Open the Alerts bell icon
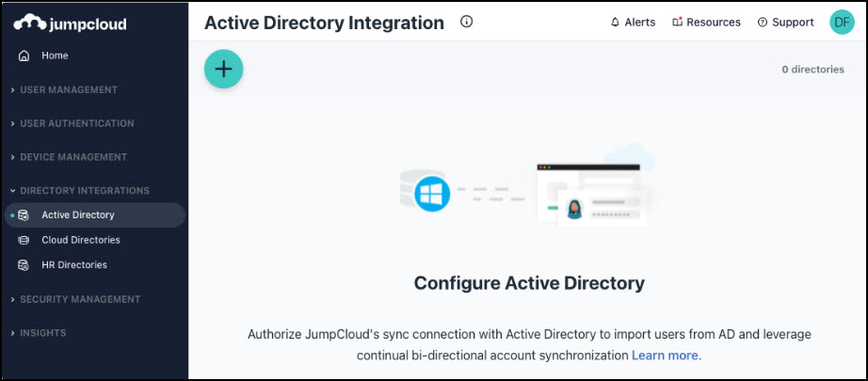Screen dimensions: 868x381 (615, 23)
